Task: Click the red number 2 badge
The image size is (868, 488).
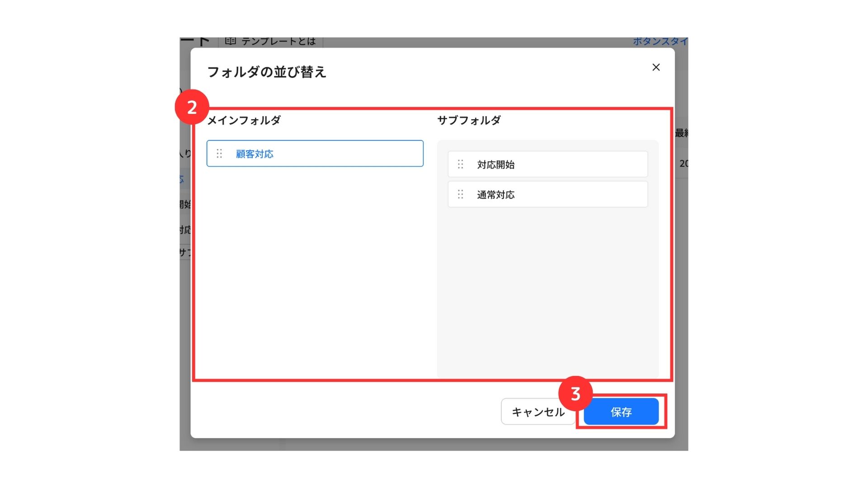Action: point(192,107)
